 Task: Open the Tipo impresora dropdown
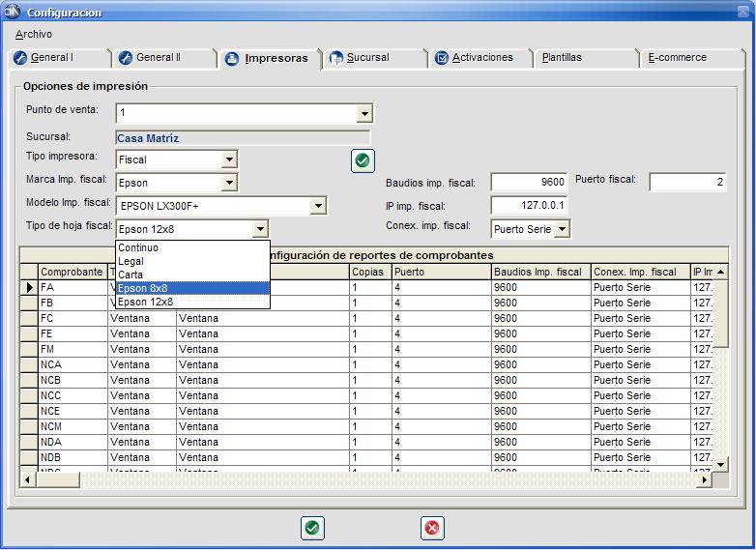(x=229, y=159)
